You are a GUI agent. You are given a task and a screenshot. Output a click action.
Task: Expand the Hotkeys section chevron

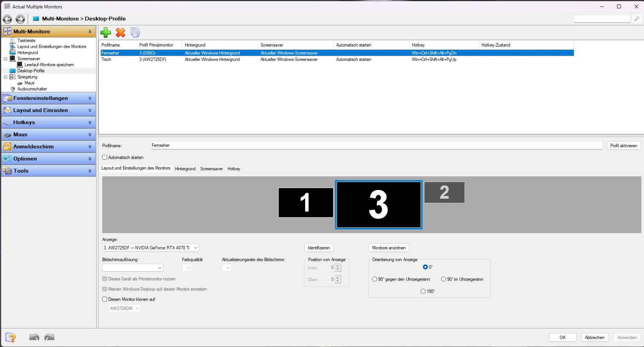pos(90,122)
